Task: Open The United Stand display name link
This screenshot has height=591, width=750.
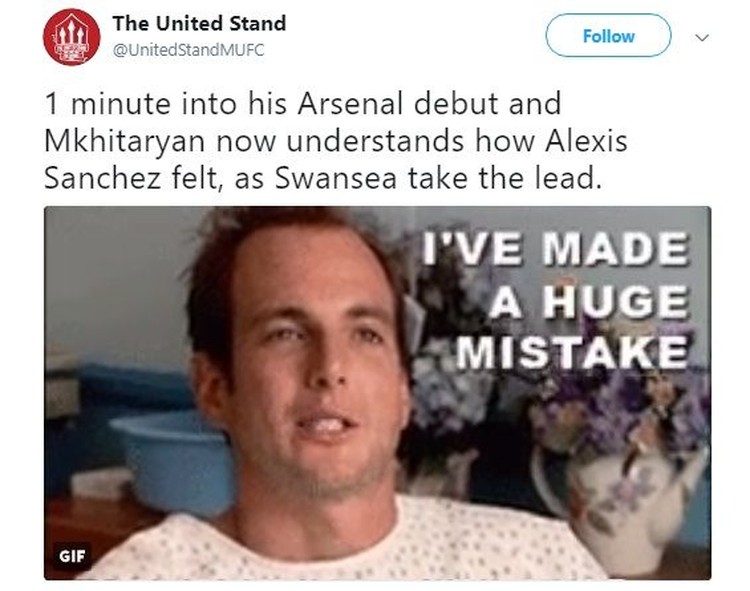Action: coord(199,23)
